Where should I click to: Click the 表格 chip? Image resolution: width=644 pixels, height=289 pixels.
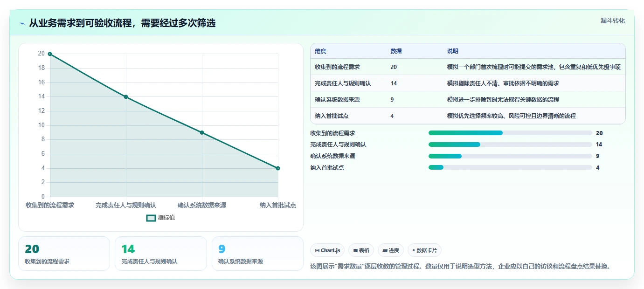tap(361, 250)
